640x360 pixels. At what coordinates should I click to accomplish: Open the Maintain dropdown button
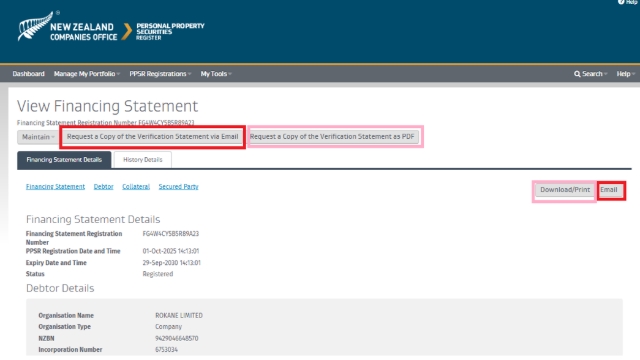pyautogui.click(x=38, y=137)
